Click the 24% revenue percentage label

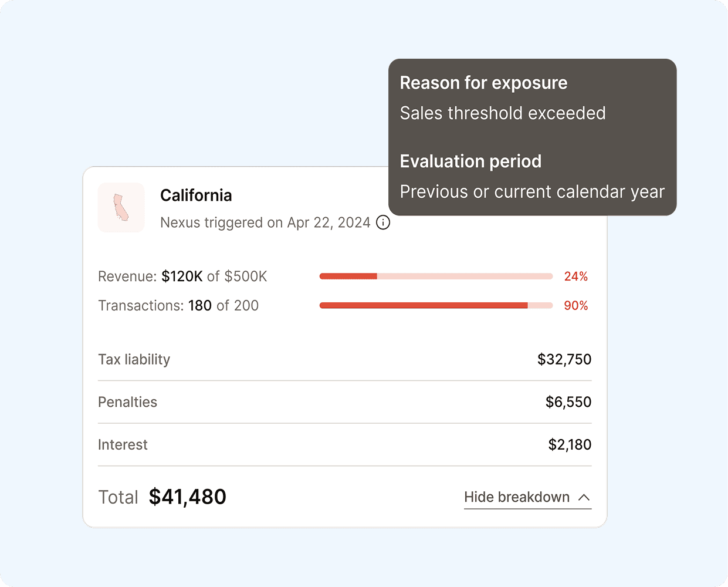point(575,276)
